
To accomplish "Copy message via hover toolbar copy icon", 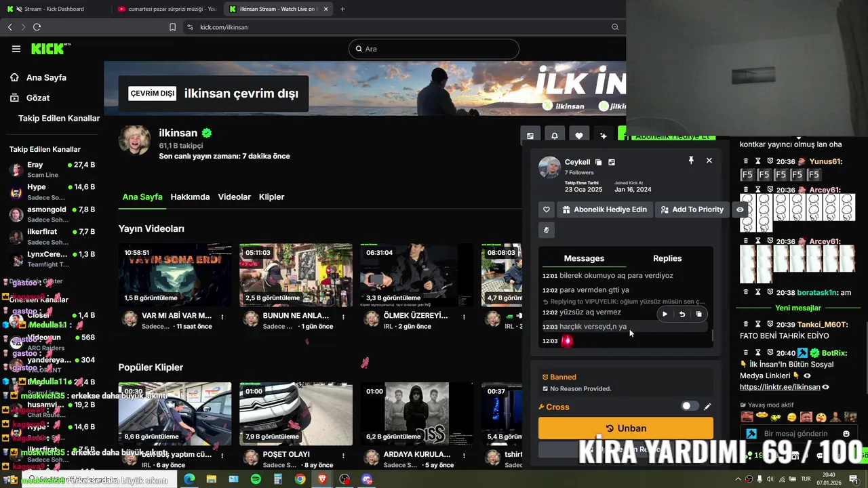I will point(698,314).
